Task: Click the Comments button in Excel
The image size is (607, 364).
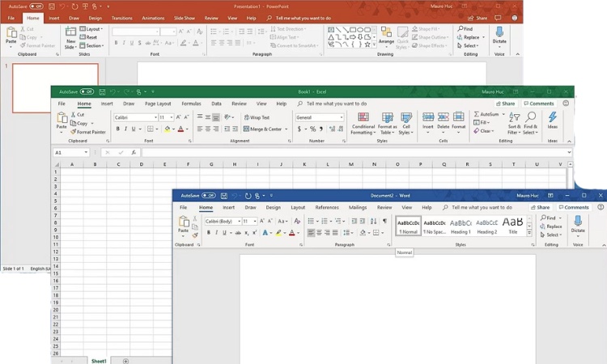Action: point(539,104)
